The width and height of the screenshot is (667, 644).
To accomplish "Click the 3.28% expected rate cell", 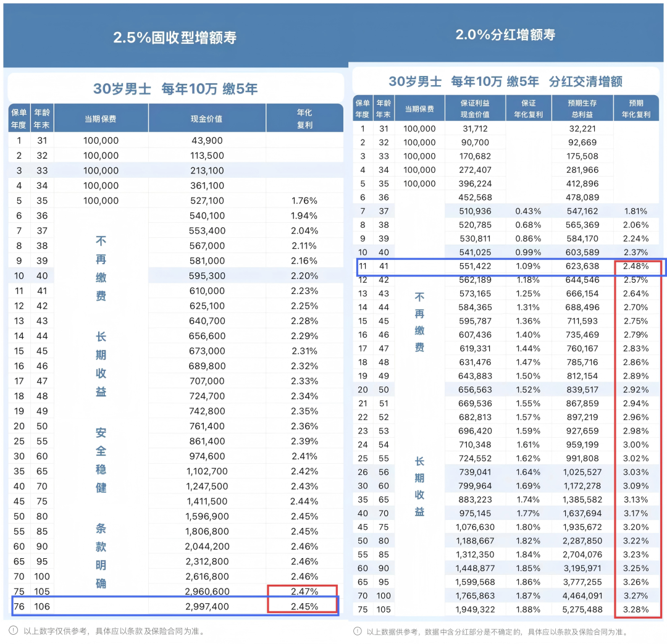I will coord(636,609).
